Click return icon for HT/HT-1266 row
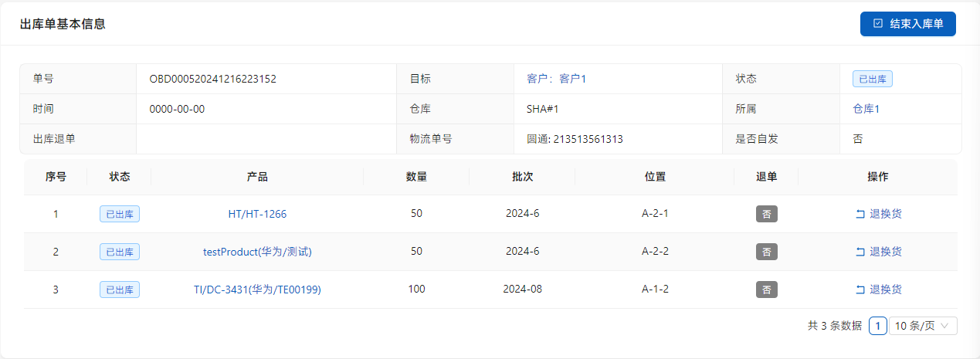Screen dimensions: 980x359 860,214
